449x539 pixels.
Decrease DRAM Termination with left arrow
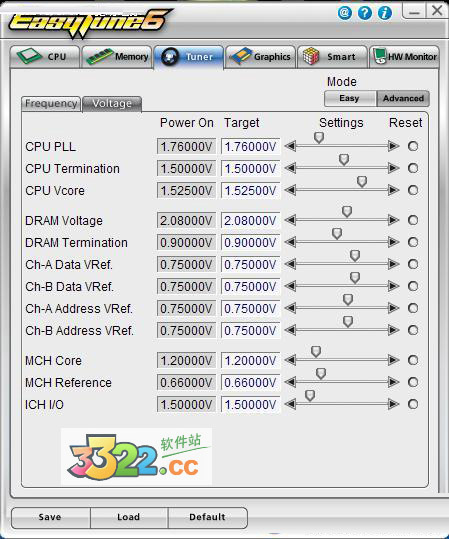291,242
